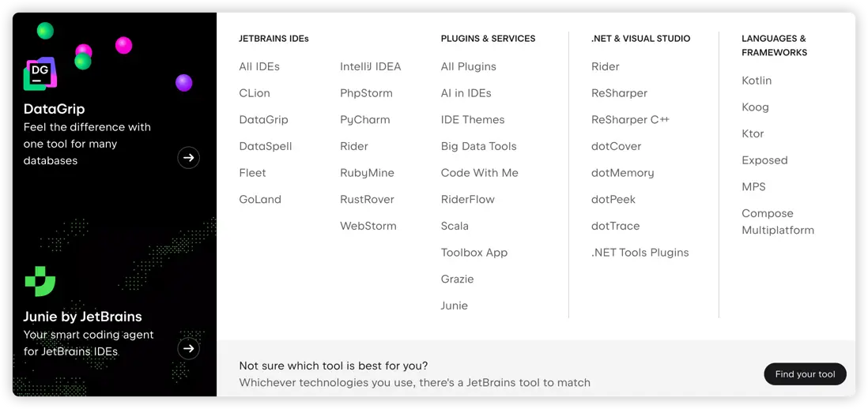Click the DataGrip promo heading
868x409 pixels.
pos(54,109)
